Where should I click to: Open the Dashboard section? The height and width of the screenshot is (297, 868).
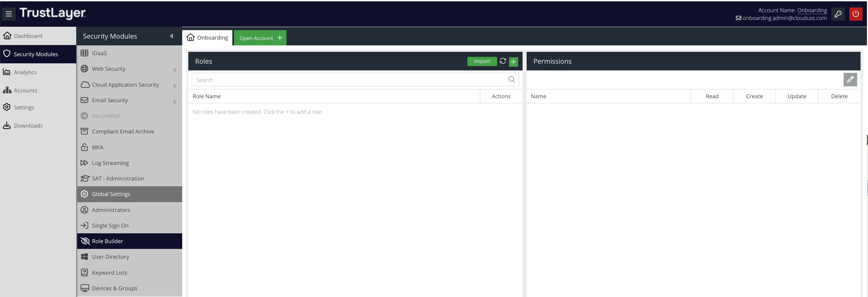coord(38,36)
